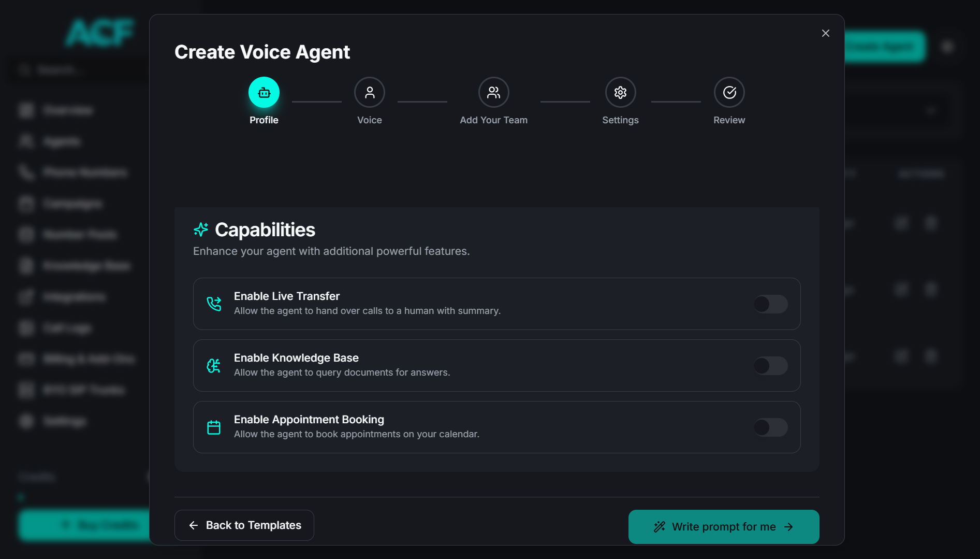
Task: Click Back to Templates
Action: (x=244, y=525)
